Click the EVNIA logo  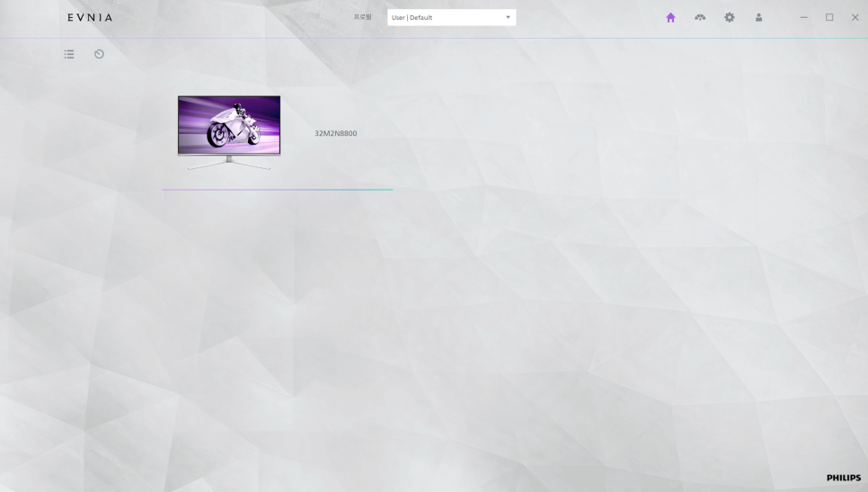90,18
